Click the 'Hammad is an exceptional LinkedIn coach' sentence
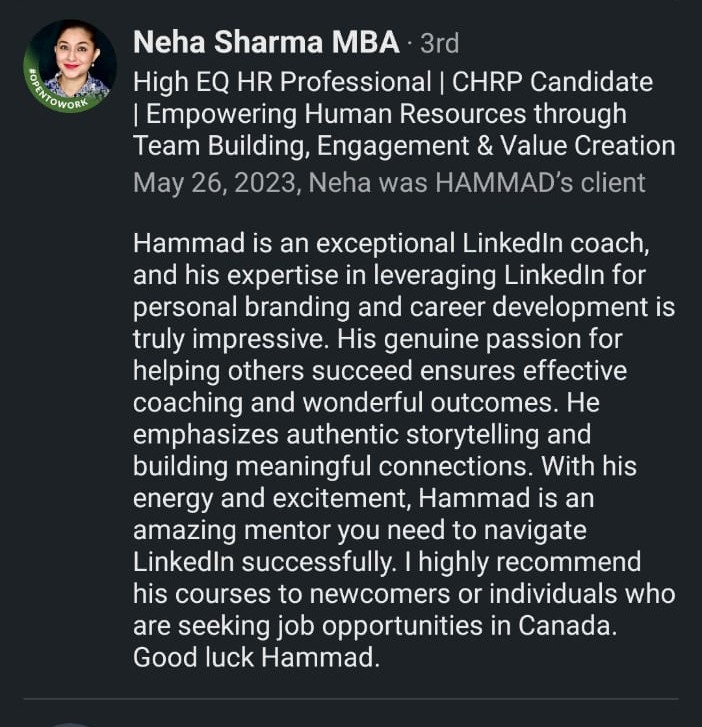 point(391,243)
